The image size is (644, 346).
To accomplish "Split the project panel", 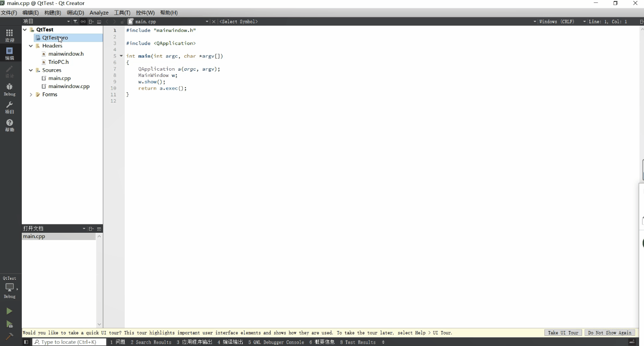I will point(91,21).
